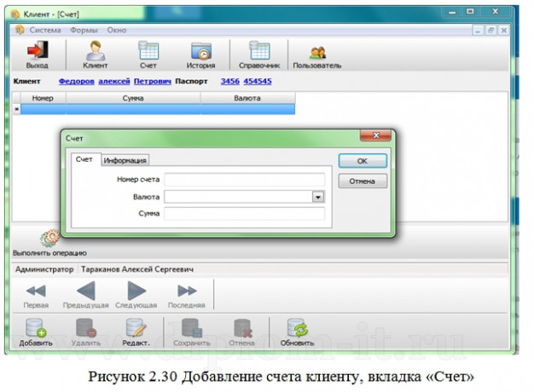Image resolution: width=534 pixels, height=392 pixels.
Task: Click the Редакт. edit icon
Action: coord(136,328)
